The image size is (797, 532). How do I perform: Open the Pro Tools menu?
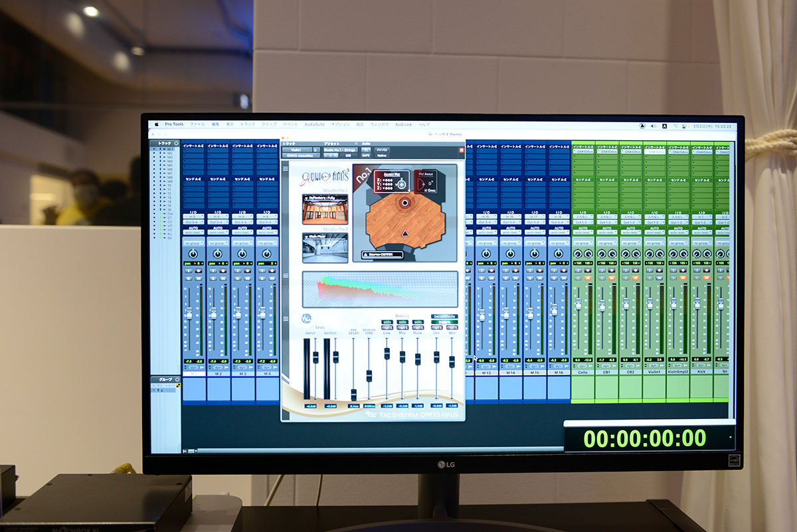click(x=174, y=124)
